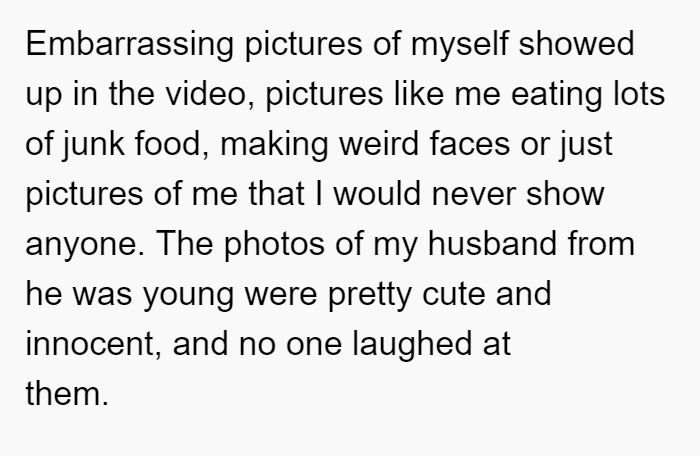Click the word "weird" in the paragraph
The height and width of the screenshot is (456, 700).
pyautogui.click(x=379, y=143)
